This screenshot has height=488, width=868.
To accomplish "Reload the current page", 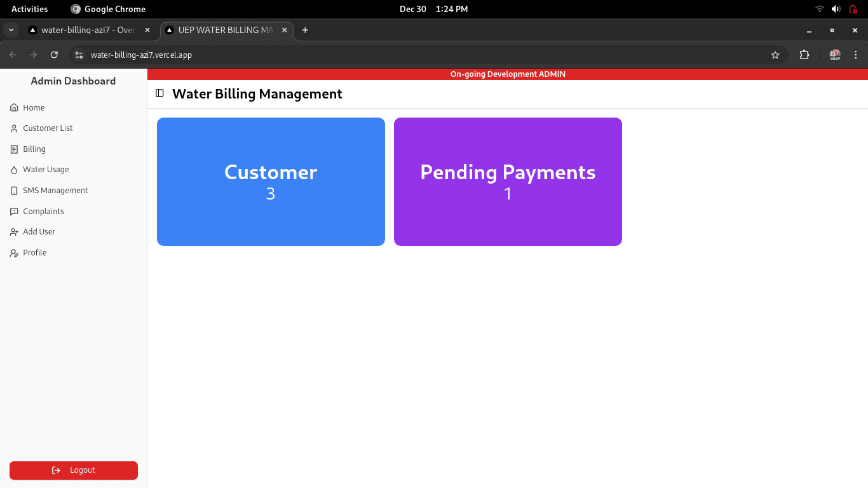I will [x=54, y=55].
